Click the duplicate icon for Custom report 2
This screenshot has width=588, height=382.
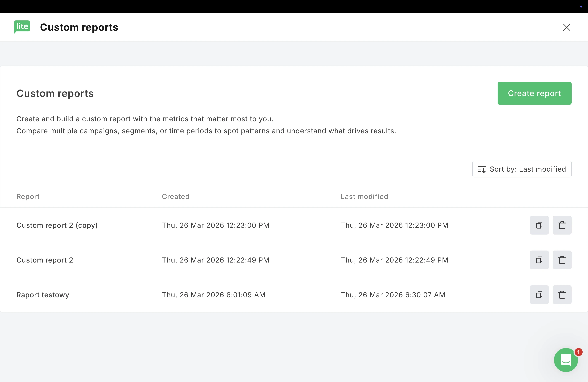tap(539, 260)
